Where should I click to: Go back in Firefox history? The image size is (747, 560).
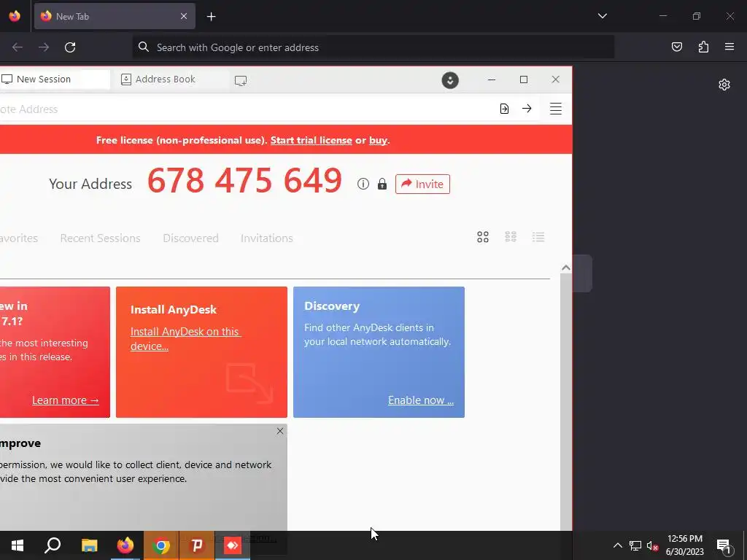(18, 47)
